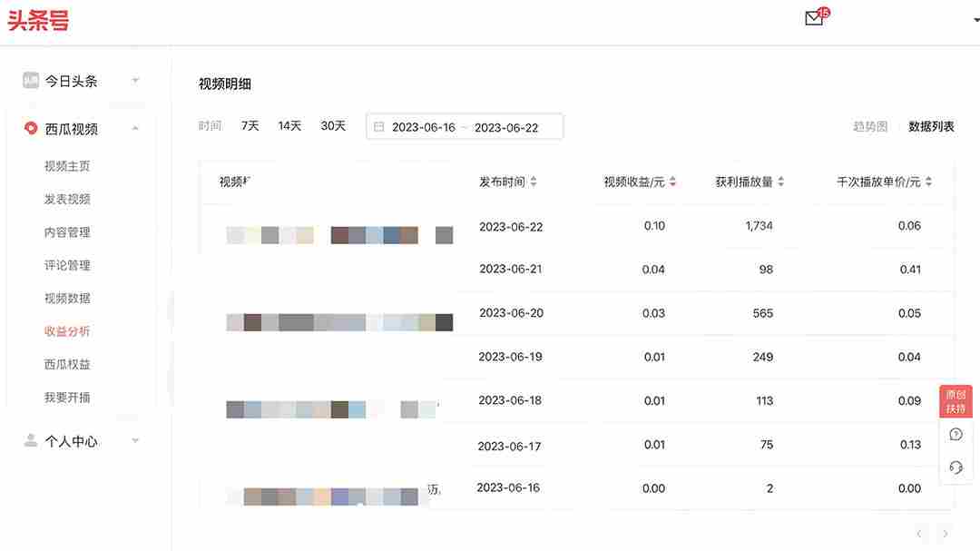This screenshot has height=551, width=980.
Task: Click the start date 2023-06-16 field
Action: pos(423,128)
